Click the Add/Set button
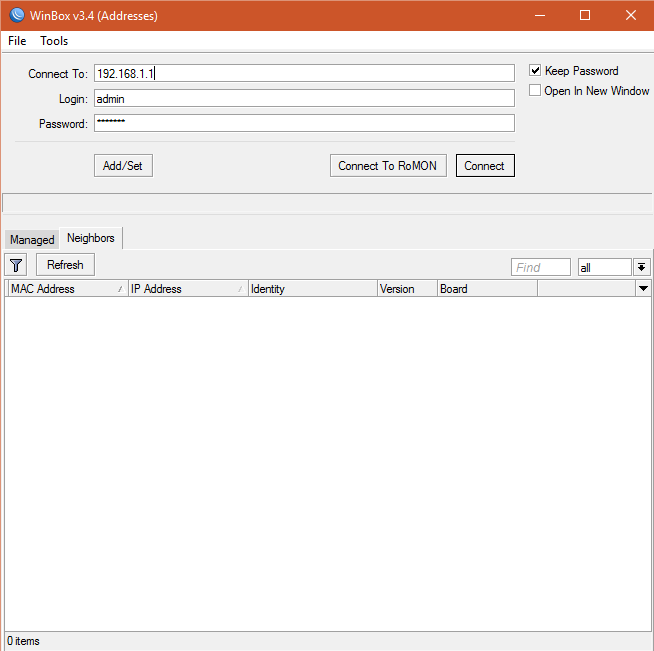The width and height of the screenshot is (654, 651). coord(123,166)
